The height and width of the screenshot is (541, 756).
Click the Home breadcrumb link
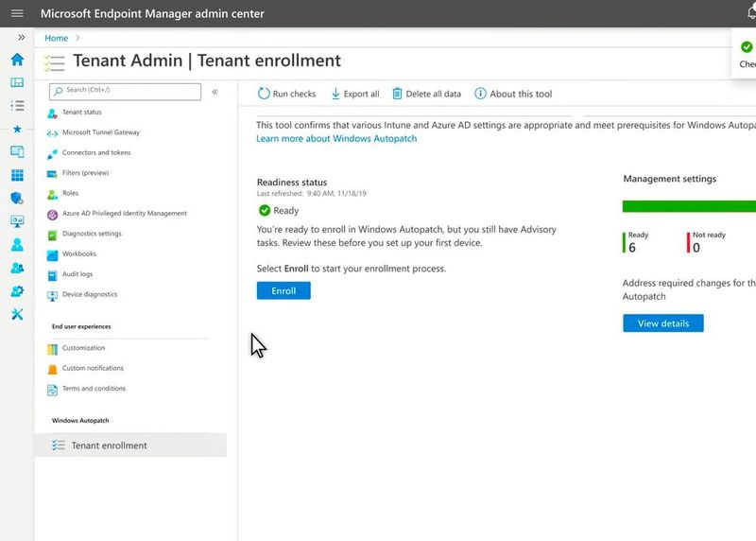pyautogui.click(x=57, y=38)
